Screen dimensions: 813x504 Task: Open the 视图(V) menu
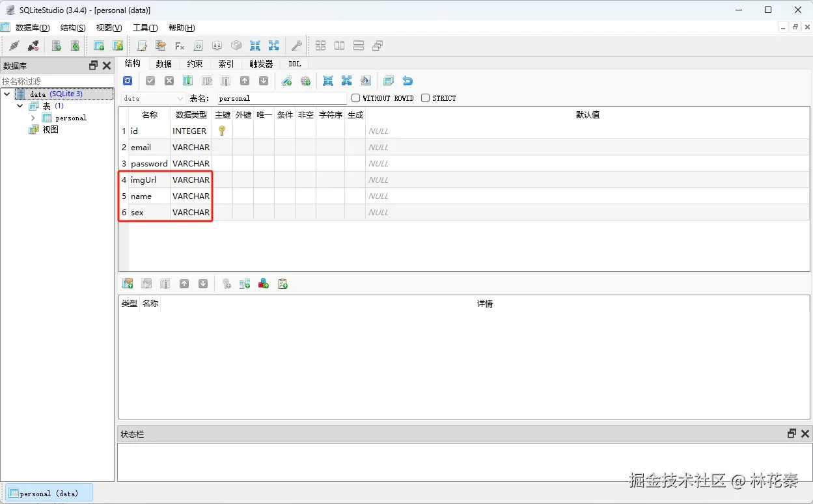point(109,28)
